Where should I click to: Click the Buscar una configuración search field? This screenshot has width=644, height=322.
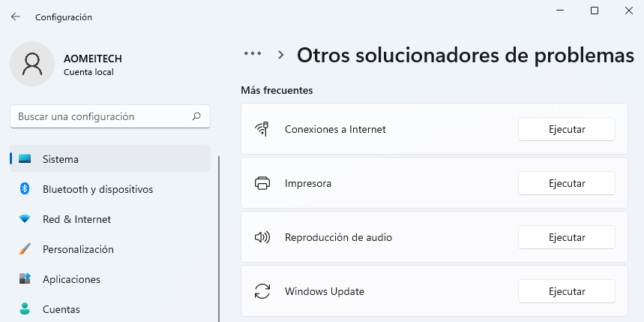pos(101,116)
